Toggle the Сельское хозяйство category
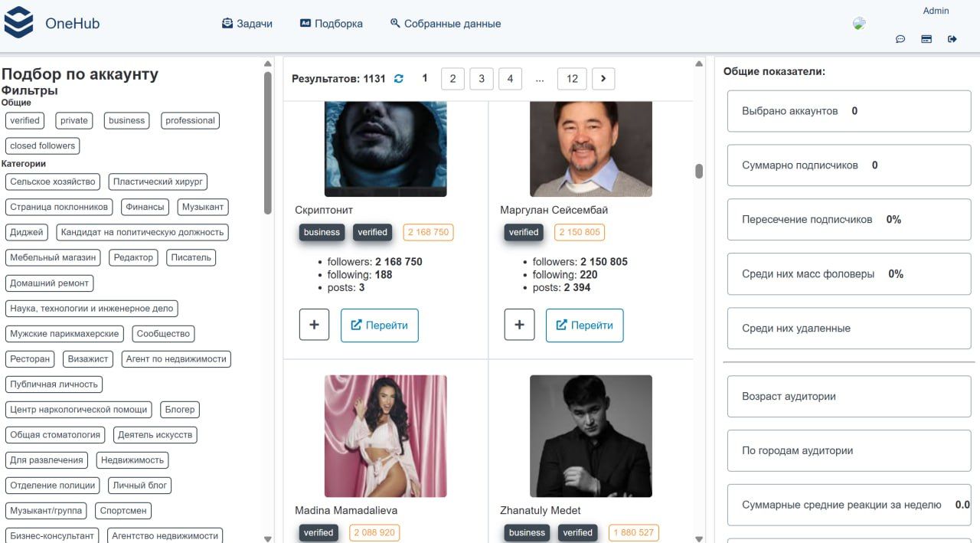 pyautogui.click(x=53, y=182)
